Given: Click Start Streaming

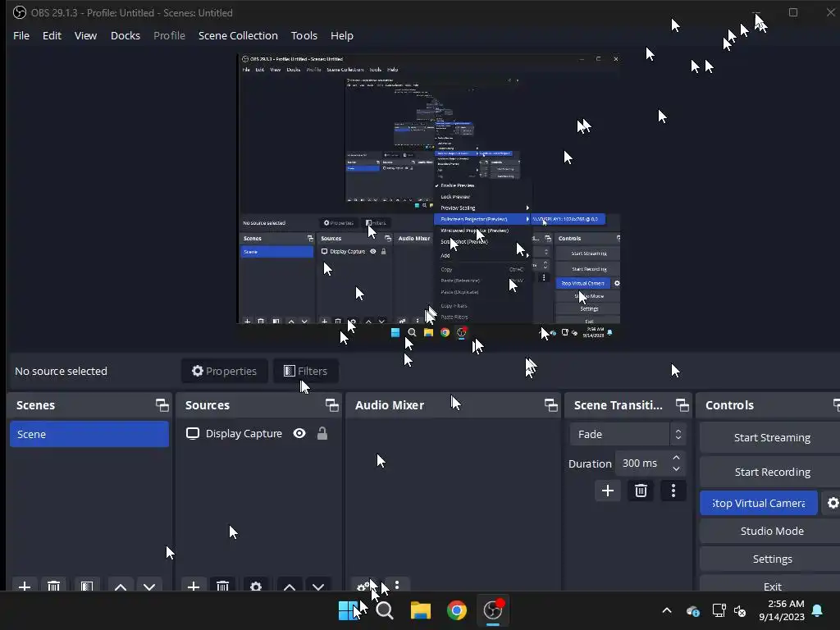Looking at the screenshot, I should coord(771,437).
